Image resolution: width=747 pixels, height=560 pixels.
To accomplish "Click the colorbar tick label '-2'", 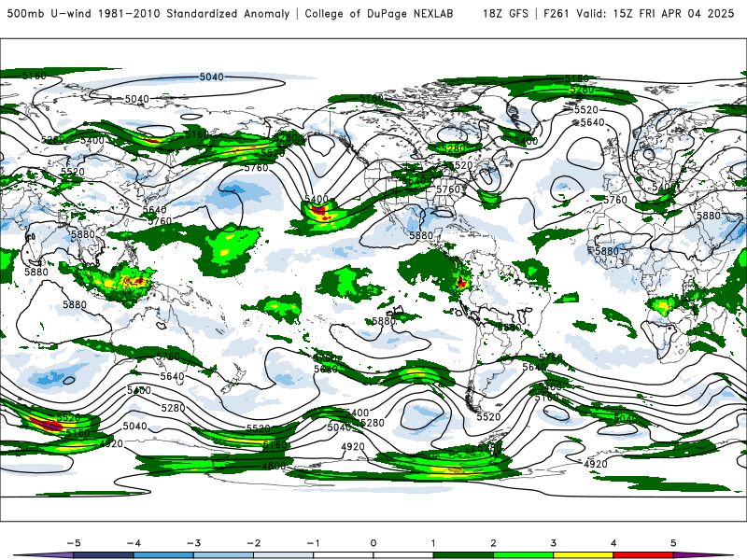I will click(x=253, y=543).
